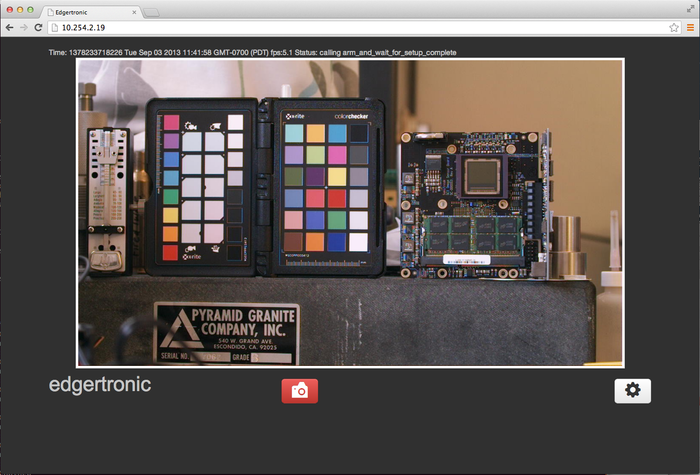Reload the edgertronic camera page
Image resolution: width=700 pixels, height=475 pixels.
click(38, 28)
